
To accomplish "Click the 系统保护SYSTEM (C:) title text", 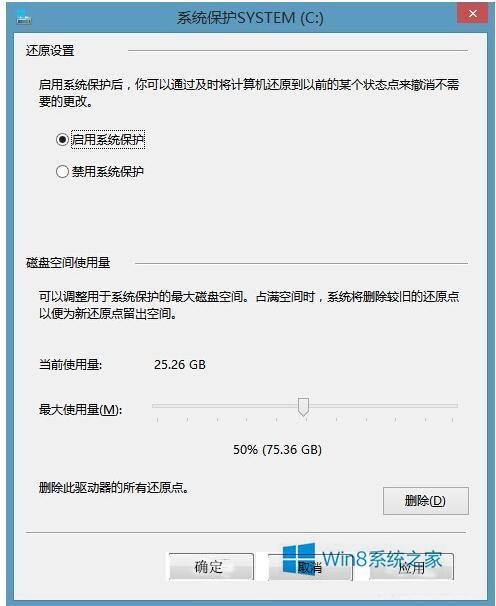I will tap(250, 18).
